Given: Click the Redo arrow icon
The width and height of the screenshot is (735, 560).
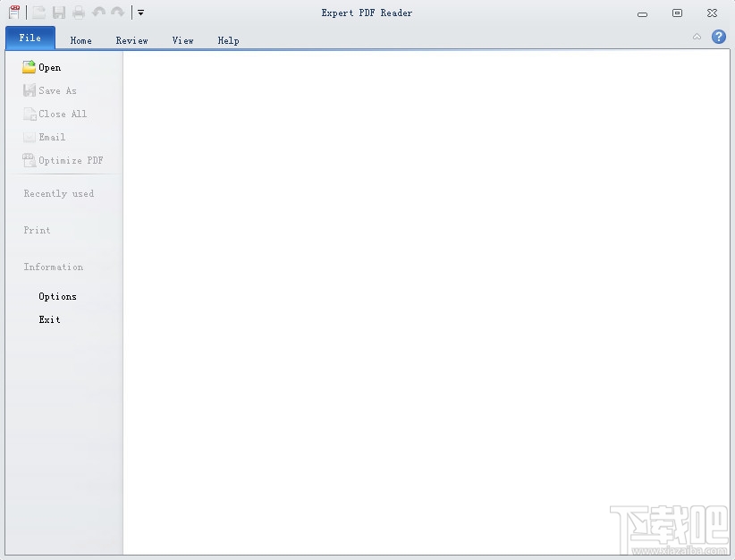Looking at the screenshot, I should (x=117, y=12).
